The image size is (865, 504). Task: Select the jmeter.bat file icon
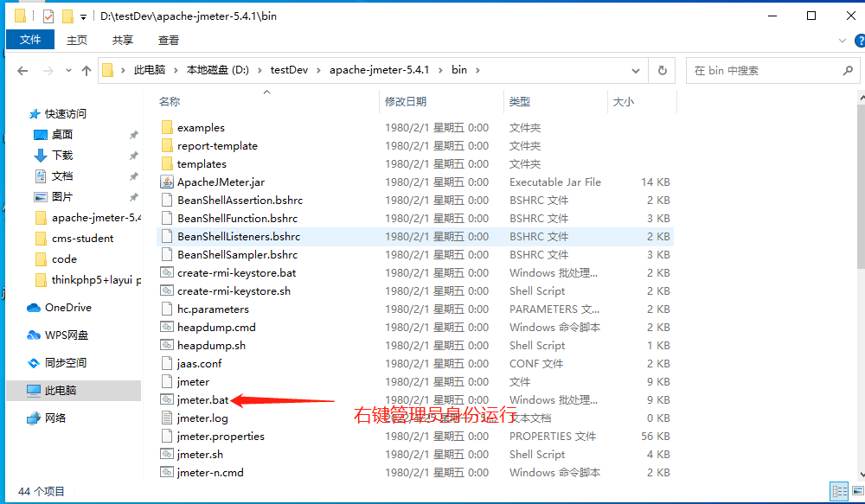tap(167, 399)
